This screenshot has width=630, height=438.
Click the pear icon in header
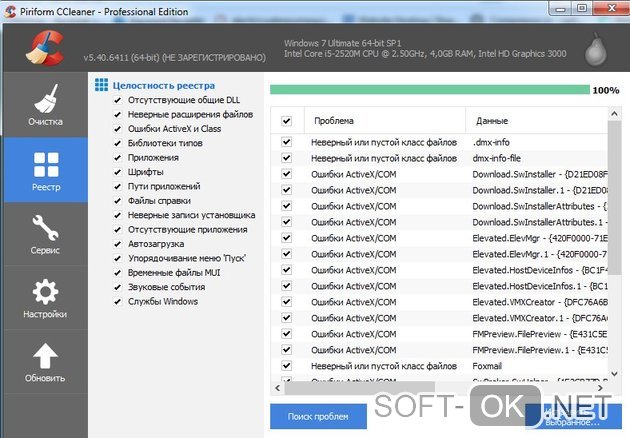[595, 50]
